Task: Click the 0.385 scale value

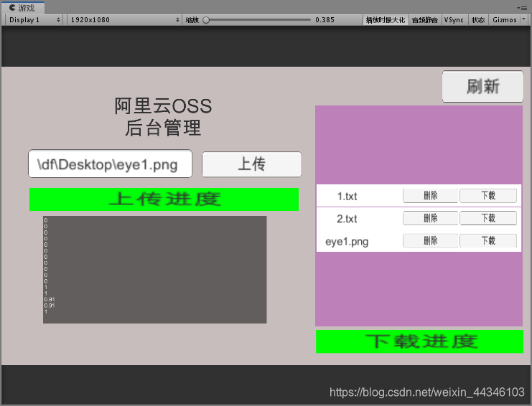Action: (x=325, y=20)
